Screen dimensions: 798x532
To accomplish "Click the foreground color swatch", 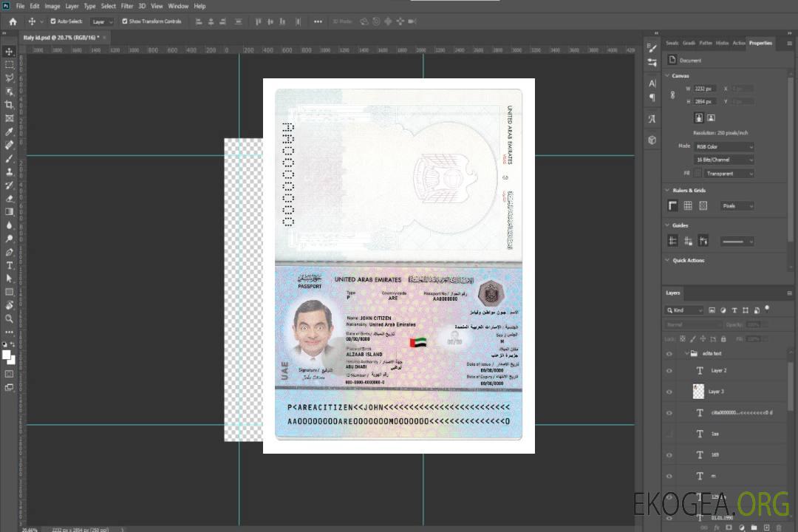I will [6, 355].
